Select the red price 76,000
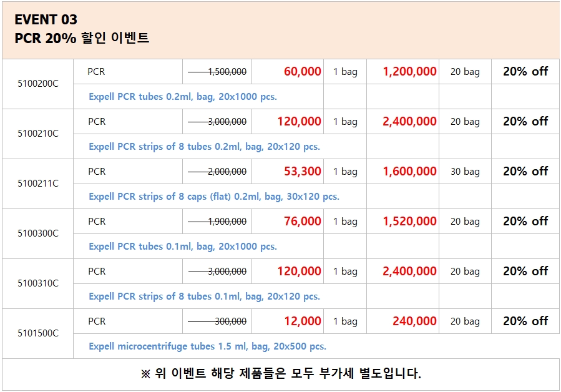 (302, 222)
